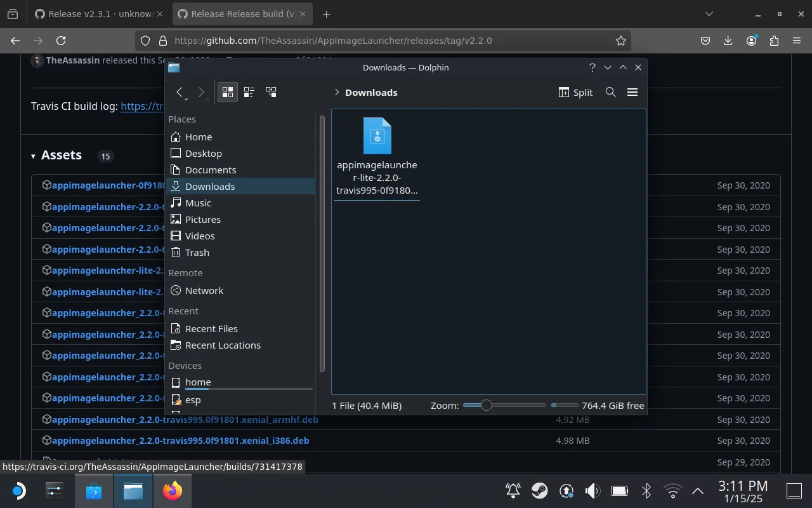Open Firefox downloads panel
This screenshot has height=508, width=812.
(x=728, y=40)
